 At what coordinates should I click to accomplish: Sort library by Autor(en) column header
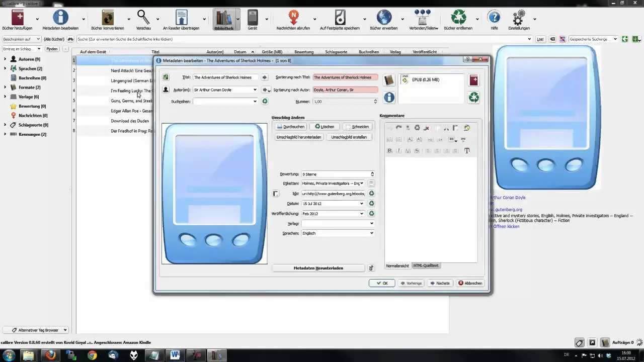215,52
